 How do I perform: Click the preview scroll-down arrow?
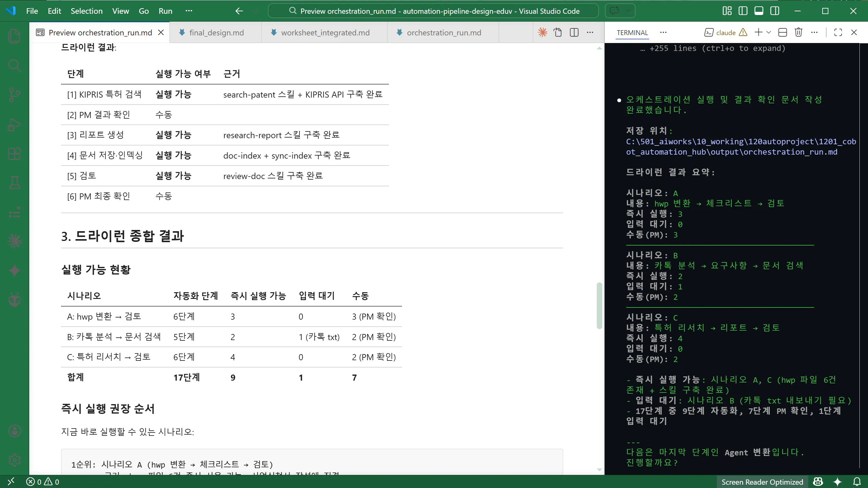[599, 469]
